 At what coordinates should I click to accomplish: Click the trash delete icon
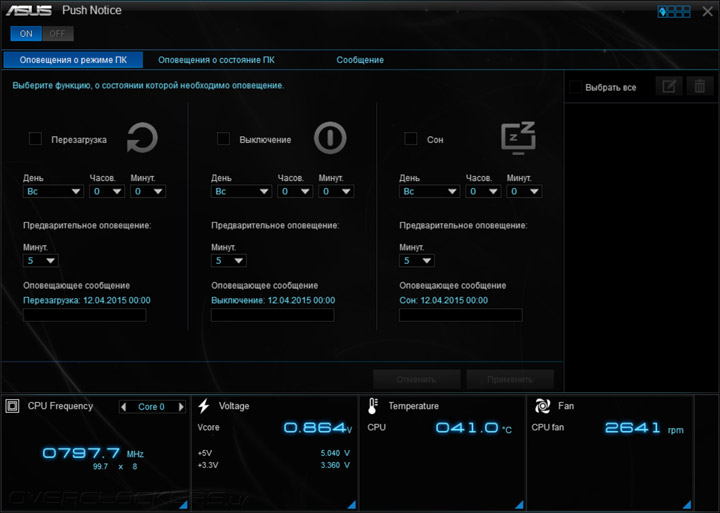[x=700, y=86]
